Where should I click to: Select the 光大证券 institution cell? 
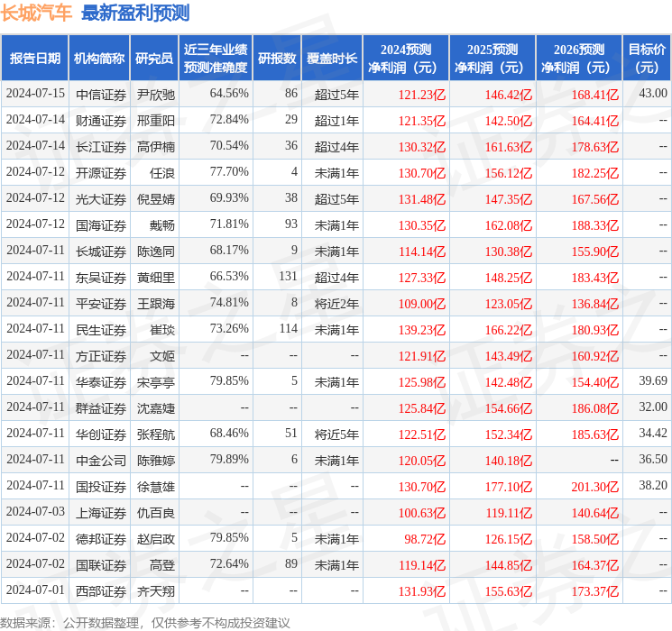click(101, 199)
